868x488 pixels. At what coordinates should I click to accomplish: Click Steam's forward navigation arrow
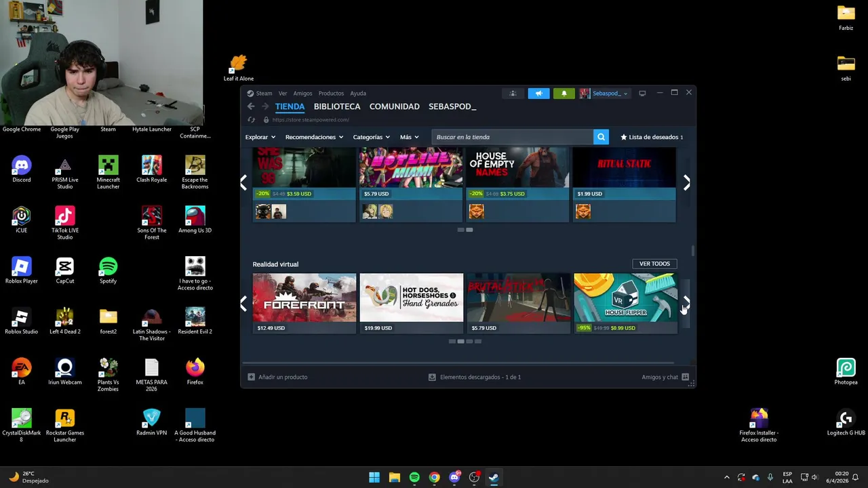point(265,106)
